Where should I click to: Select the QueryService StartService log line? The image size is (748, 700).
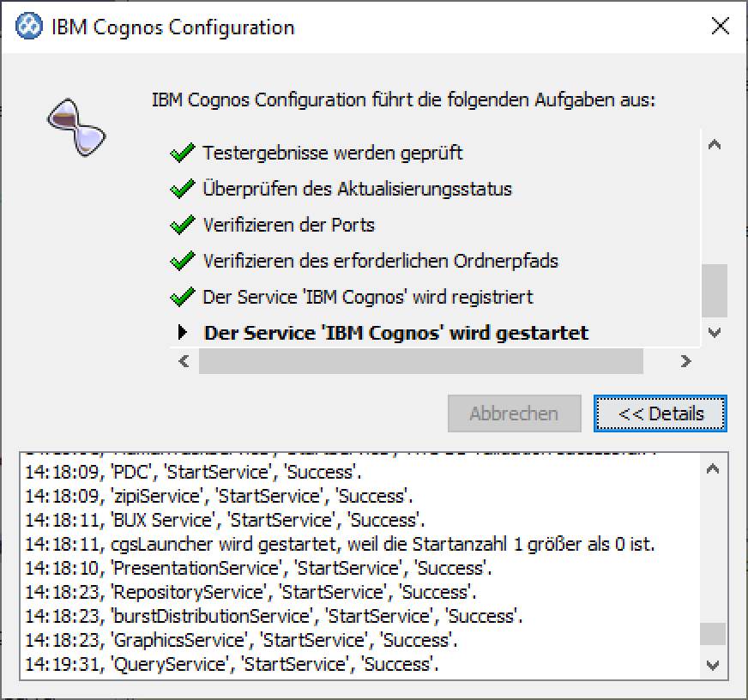(227, 664)
